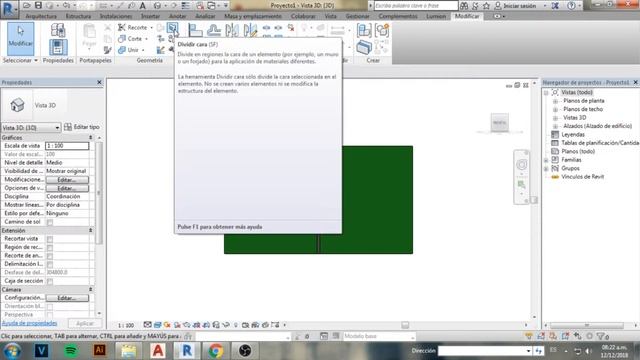Click Editar button for Modificaciones row
Image resolution: width=640 pixels, height=360 pixels.
coord(67,180)
